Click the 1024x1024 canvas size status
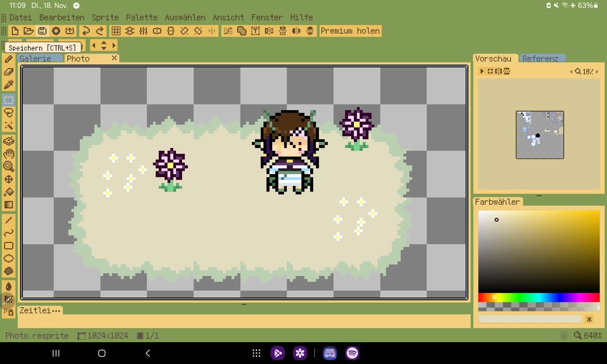 tap(103, 336)
